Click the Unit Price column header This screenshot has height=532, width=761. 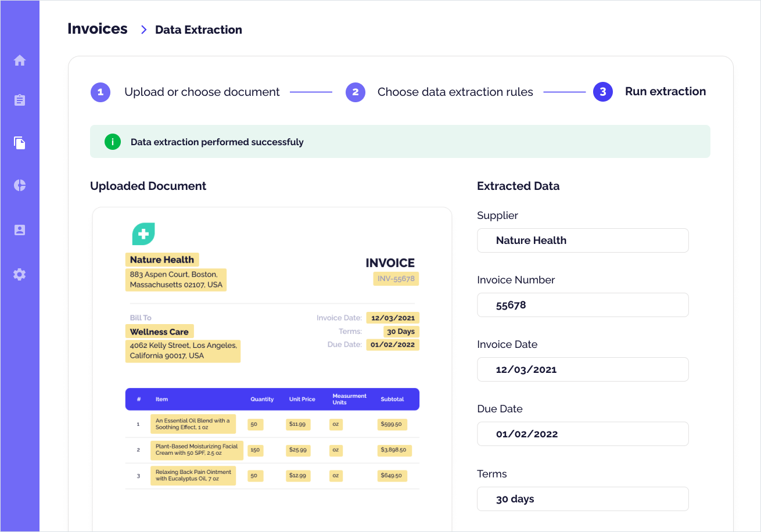[x=302, y=399]
